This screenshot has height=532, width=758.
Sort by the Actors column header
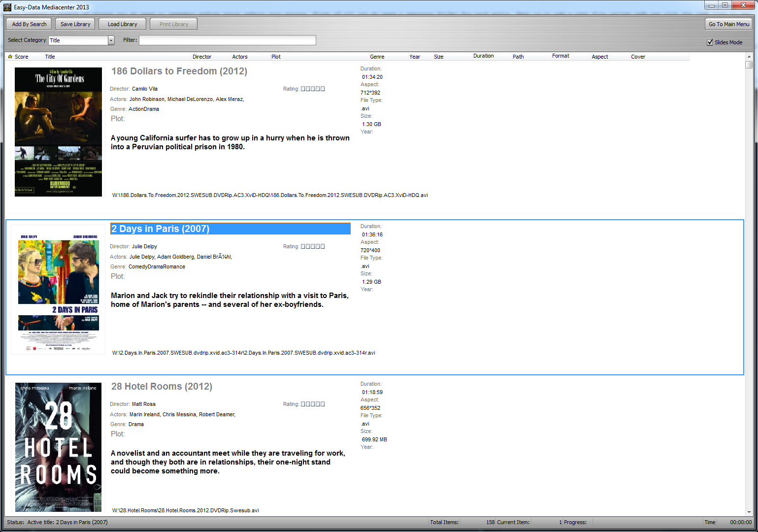coord(240,57)
